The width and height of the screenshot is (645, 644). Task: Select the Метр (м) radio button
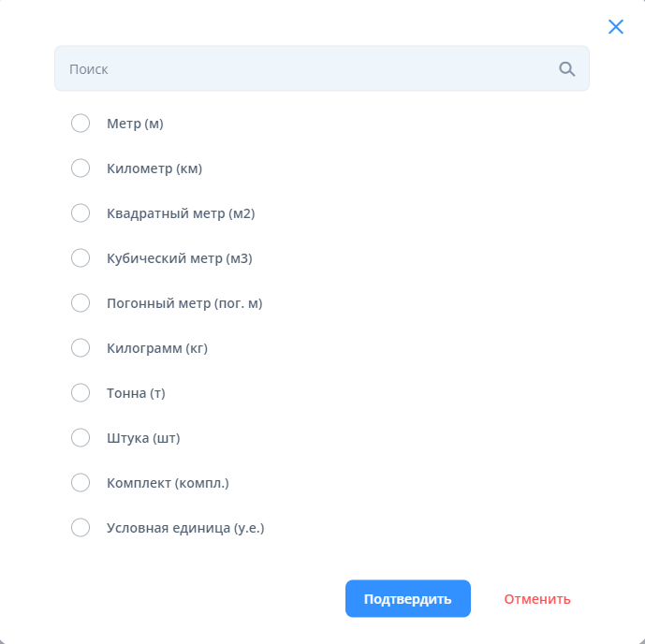81,124
